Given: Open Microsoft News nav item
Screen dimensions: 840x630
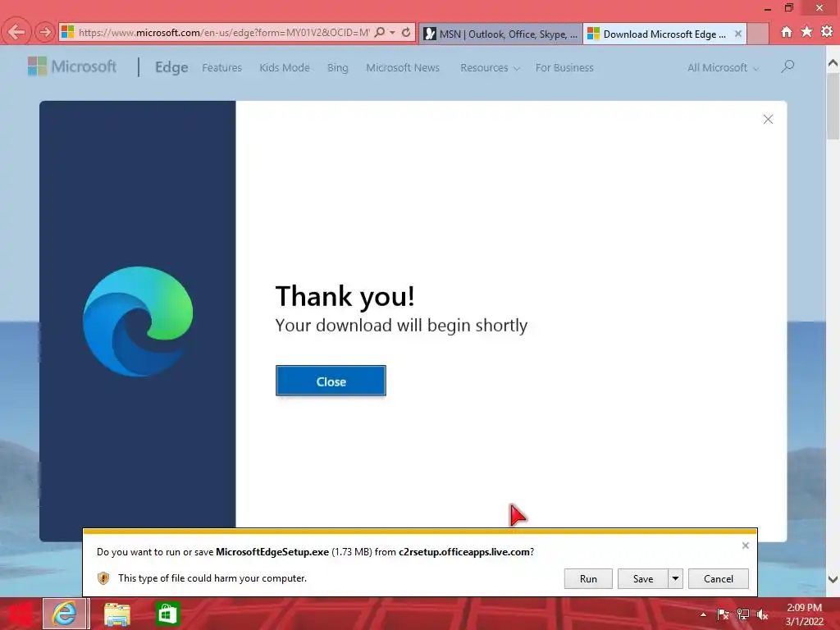Looking at the screenshot, I should click(403, 67).
